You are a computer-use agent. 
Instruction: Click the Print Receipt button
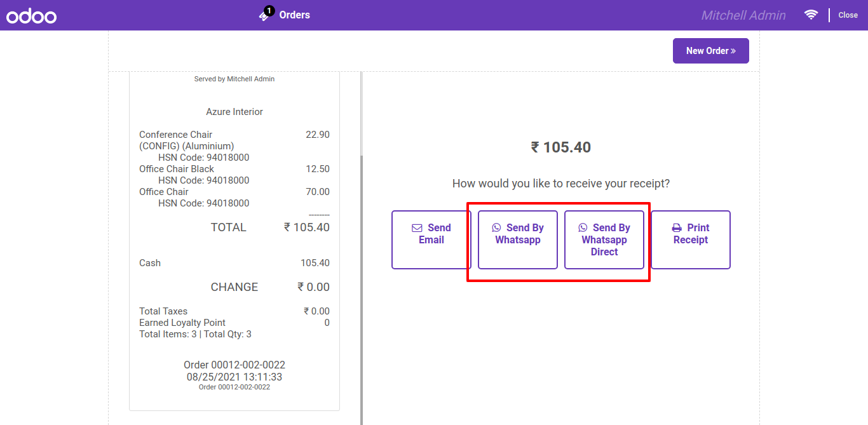coord(691,239)
